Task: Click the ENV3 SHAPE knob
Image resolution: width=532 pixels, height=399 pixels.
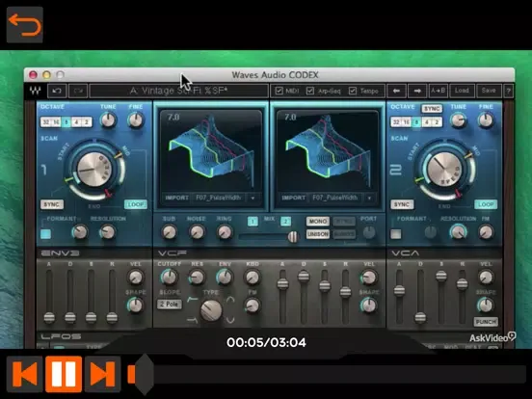Action: [135, 306]
